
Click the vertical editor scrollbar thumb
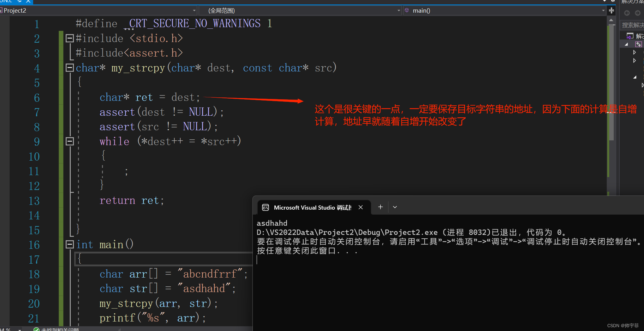pyautogui.click(x=611, y=83)
